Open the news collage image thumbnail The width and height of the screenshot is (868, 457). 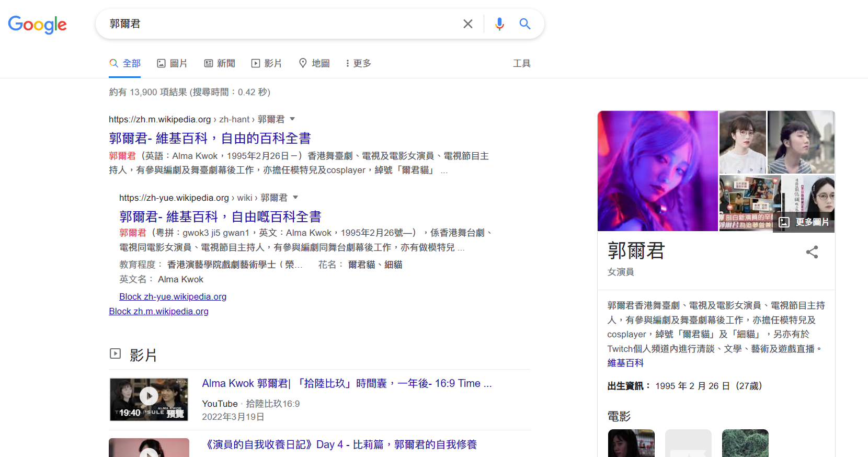[750, 203]
